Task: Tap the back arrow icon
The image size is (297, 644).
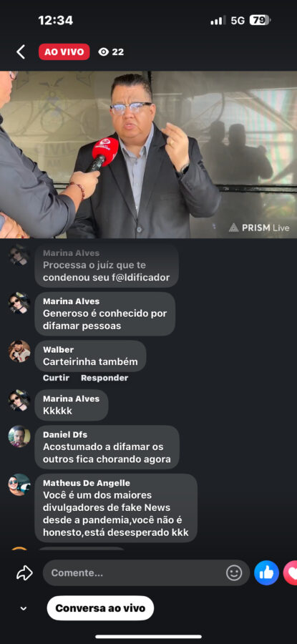Action: [x=21, y=52]
